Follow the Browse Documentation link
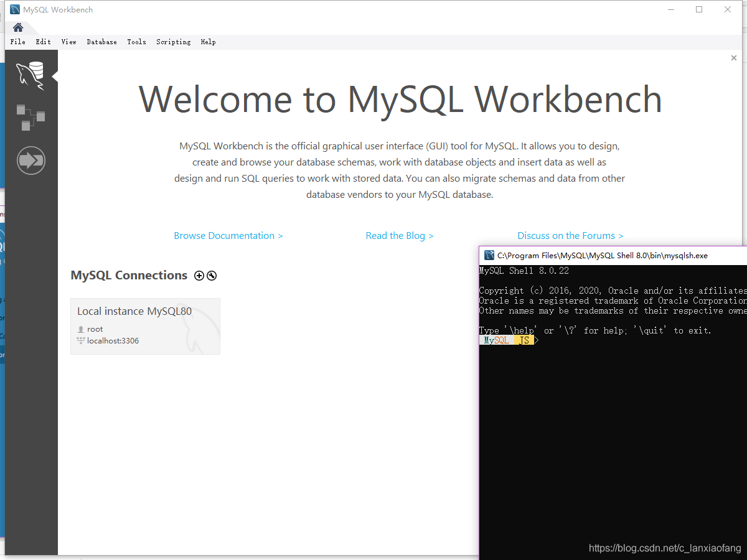Screen dimensions: 747x560 228,236
